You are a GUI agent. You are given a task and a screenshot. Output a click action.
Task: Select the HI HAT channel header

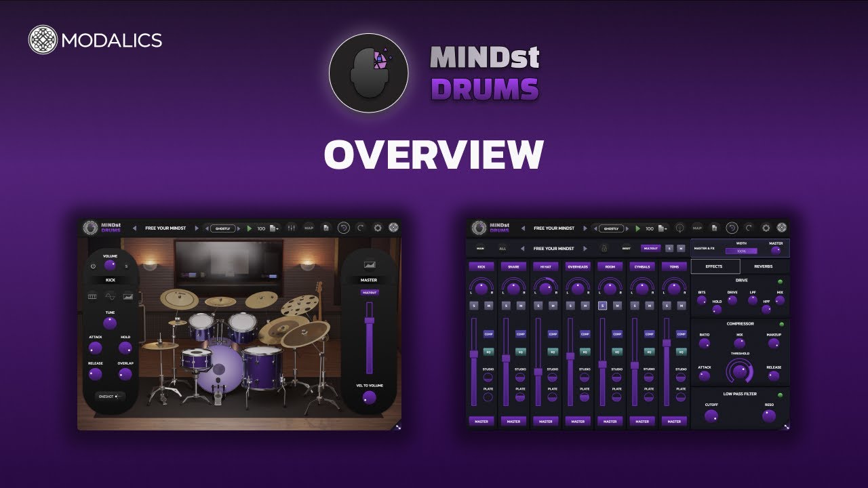click(546, 267)
